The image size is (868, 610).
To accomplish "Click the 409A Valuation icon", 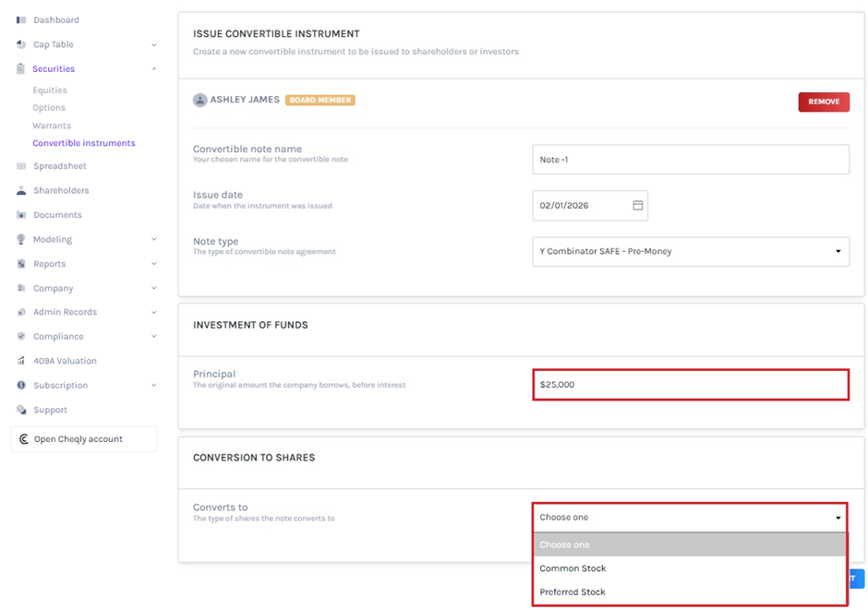I will click(x=21, y=361).
